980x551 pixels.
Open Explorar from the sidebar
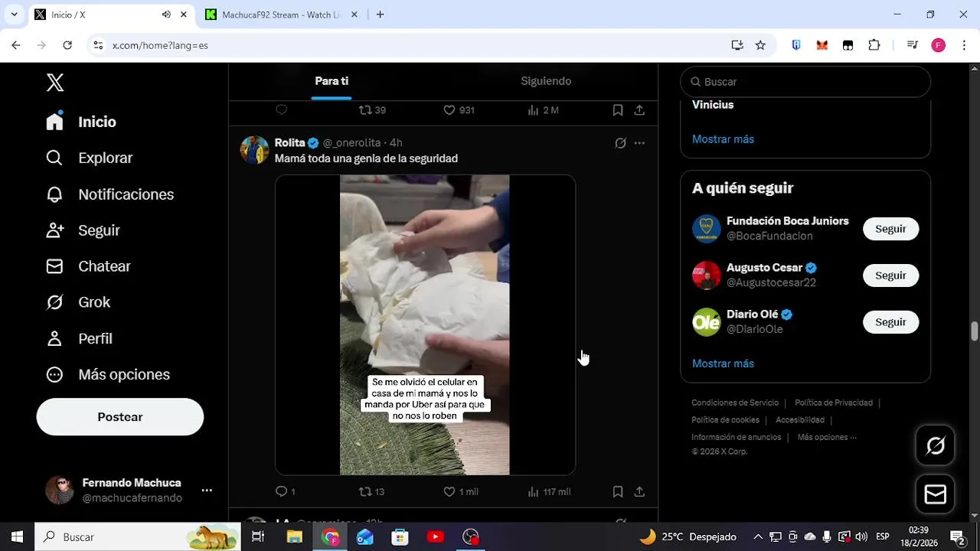(90, 158)
